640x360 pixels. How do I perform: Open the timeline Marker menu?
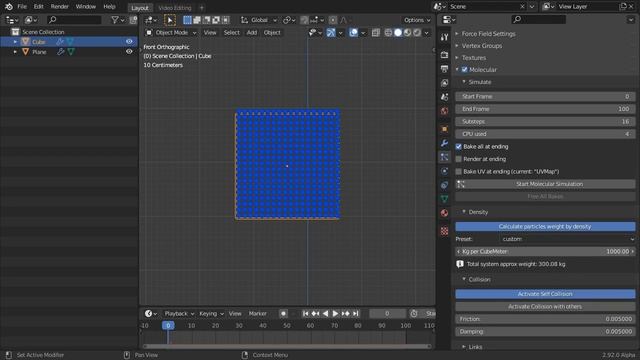(258, 313)
